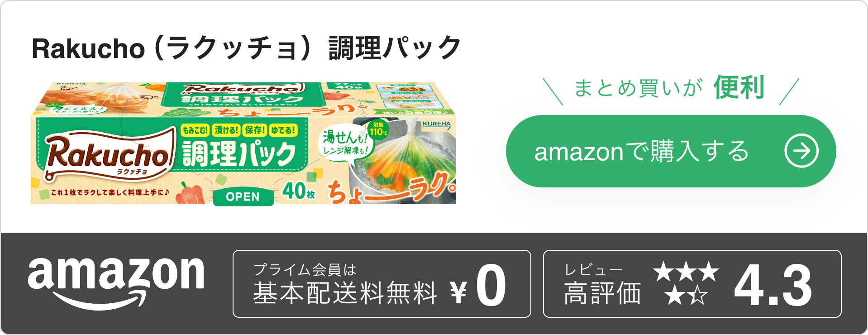Click the Rakucho brand logo on the box
The image size is (868, 335).
(110, 153)
